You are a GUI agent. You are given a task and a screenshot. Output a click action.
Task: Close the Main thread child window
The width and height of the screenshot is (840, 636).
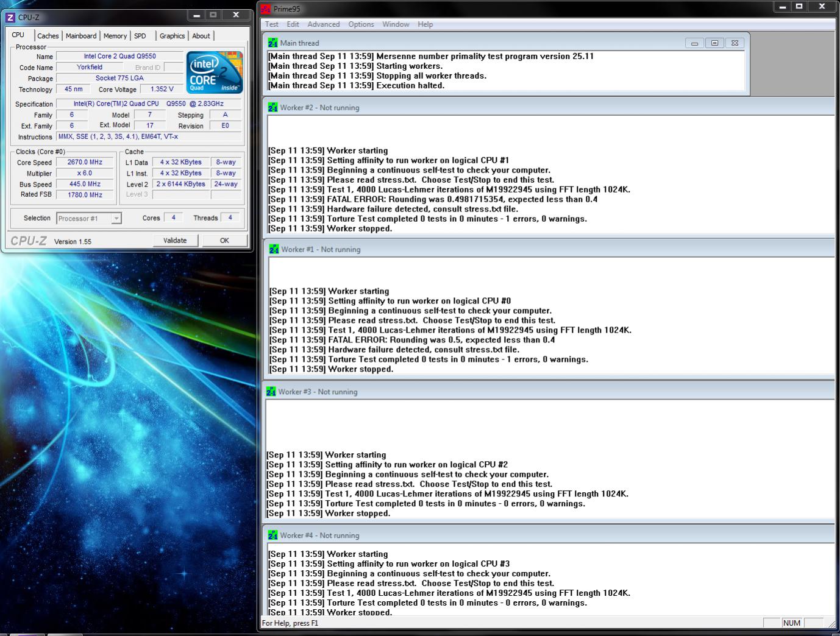click(735, 43)
